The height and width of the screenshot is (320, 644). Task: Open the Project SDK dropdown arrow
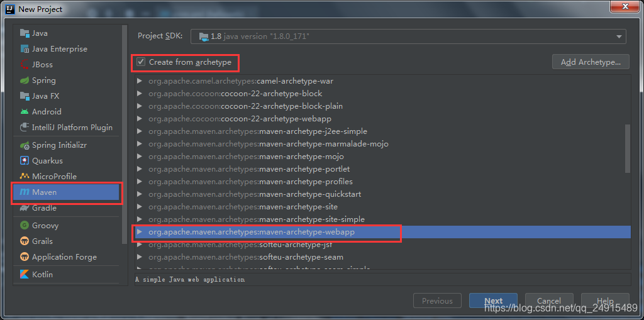coord(619,36)
